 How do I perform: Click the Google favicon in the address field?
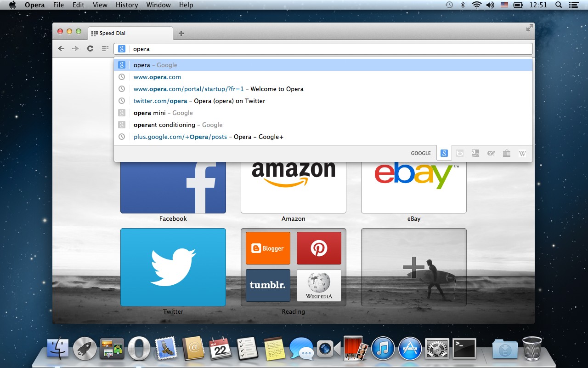pyautogui.click(x=121, y=48)
